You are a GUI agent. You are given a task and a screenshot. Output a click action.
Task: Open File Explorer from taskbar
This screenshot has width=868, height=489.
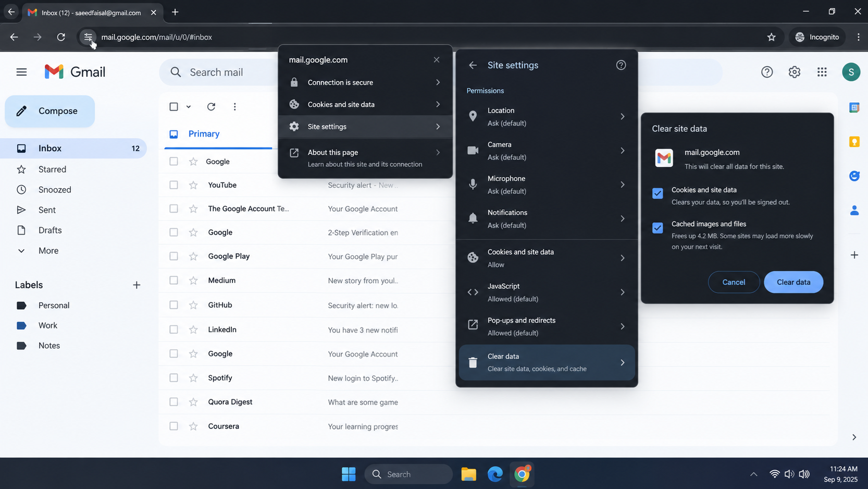coord(468,474)
